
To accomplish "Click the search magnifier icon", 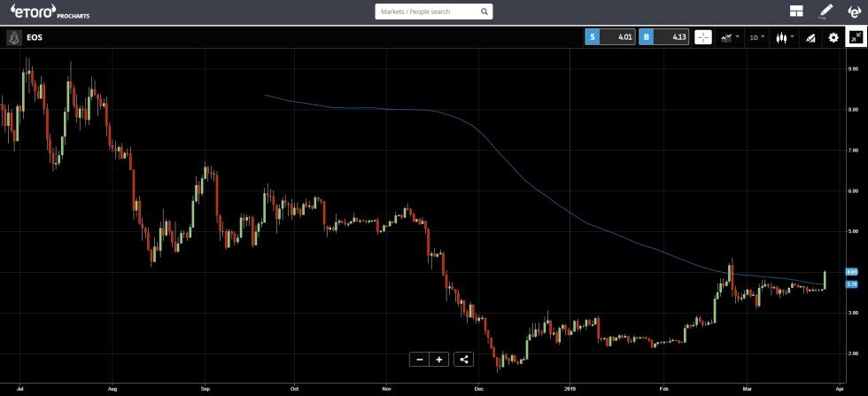I will (484, 12).
